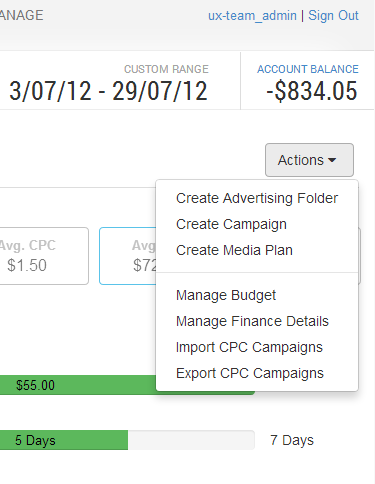The height and width of the screenshot is (484, 375).
Task: Select the Avg. CPC $1.50 metric box
Action: point(43,256)
